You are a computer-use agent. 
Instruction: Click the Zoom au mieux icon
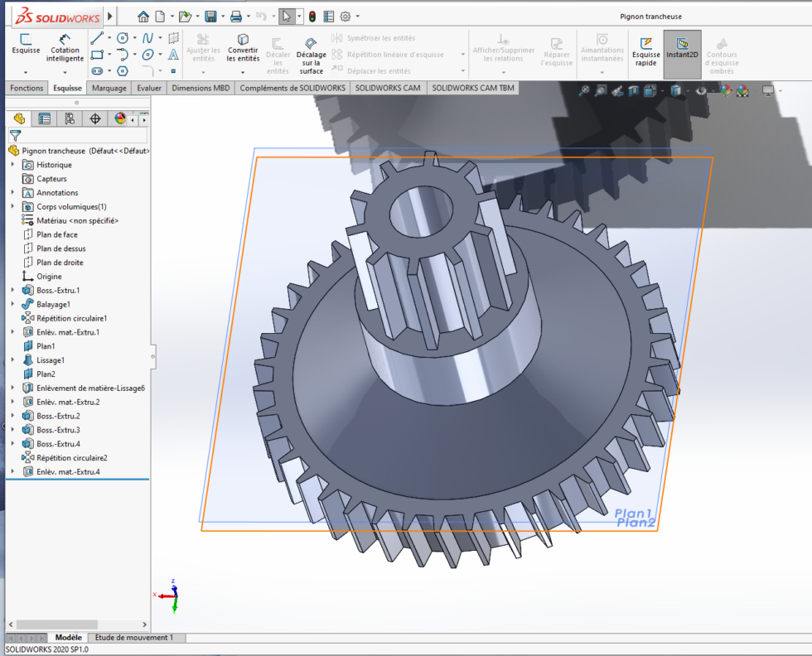(x=585, y=89)
